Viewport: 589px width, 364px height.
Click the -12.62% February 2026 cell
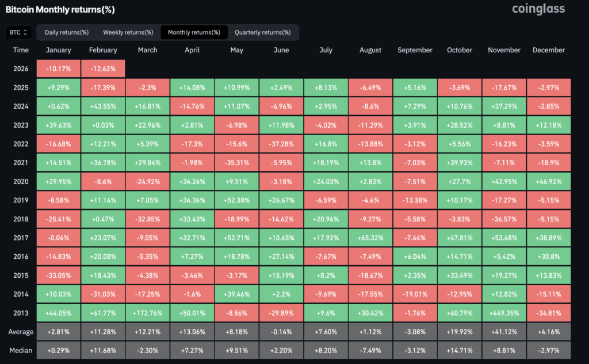102,68
